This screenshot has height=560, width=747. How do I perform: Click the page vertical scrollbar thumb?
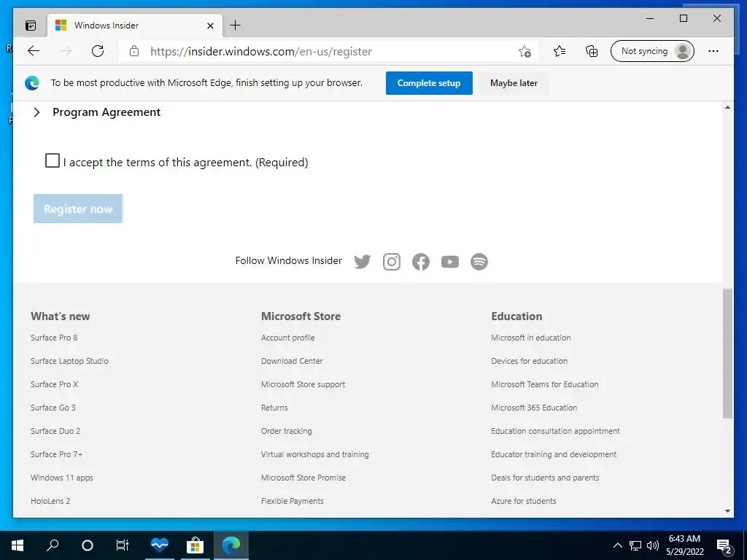pos(727,353)
